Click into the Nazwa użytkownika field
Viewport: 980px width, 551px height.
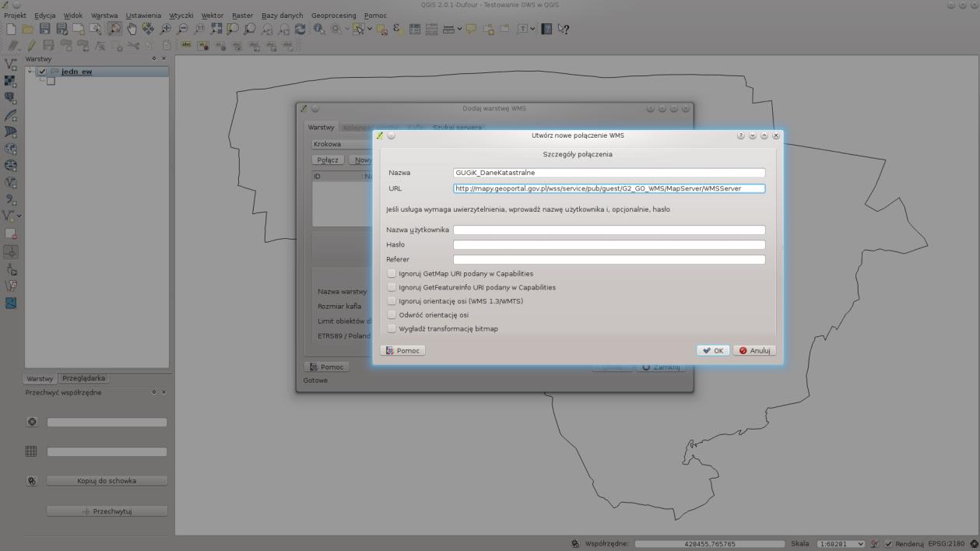(x=609, y=230)
